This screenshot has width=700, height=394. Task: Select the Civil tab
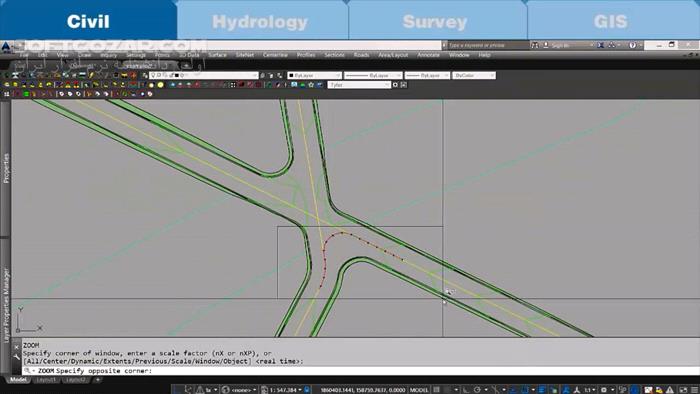[x=88, y=21]
